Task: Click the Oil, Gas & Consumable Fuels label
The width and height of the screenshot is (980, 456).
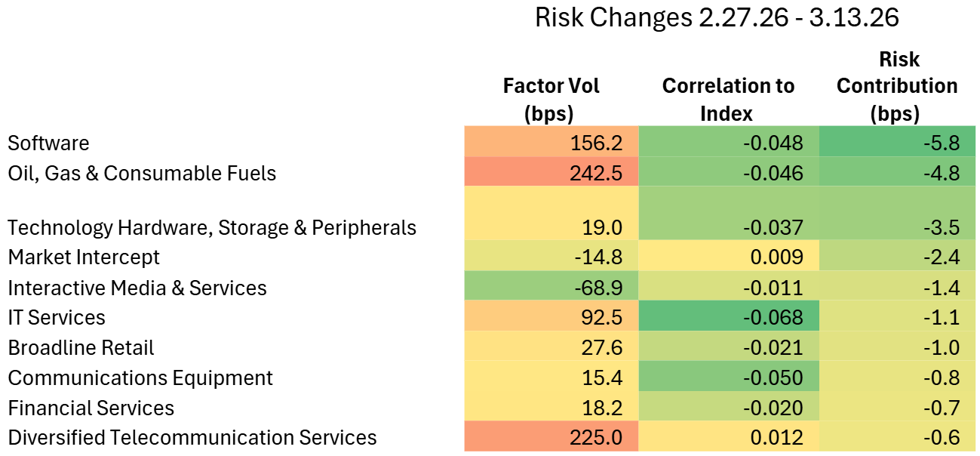Action: [142, 173]
